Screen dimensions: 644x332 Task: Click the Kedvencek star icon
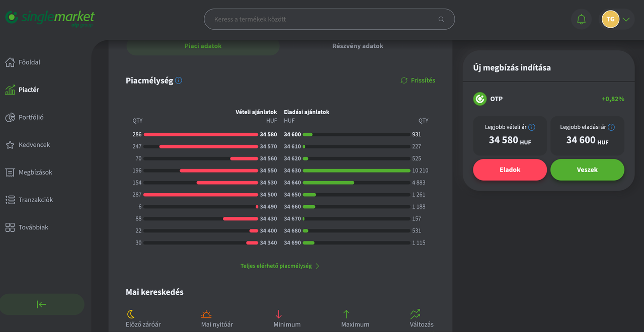click(x=10, y=145)
